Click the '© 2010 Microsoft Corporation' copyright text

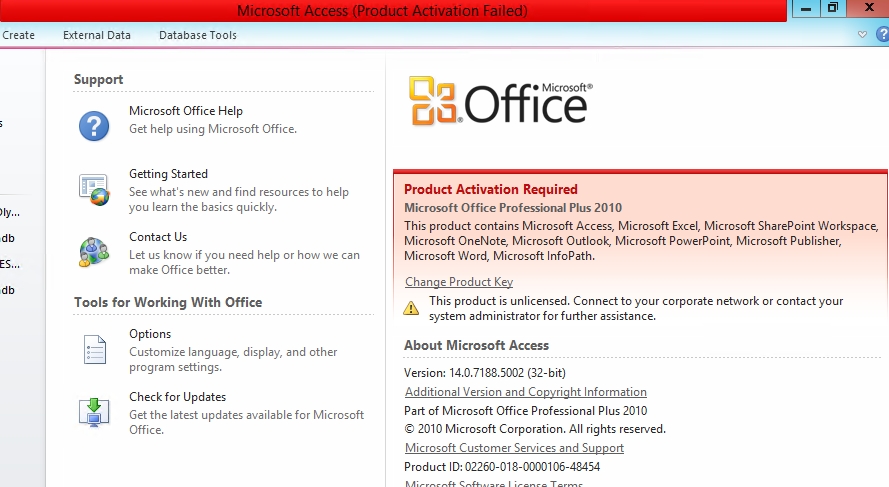[x=535, y=429]
